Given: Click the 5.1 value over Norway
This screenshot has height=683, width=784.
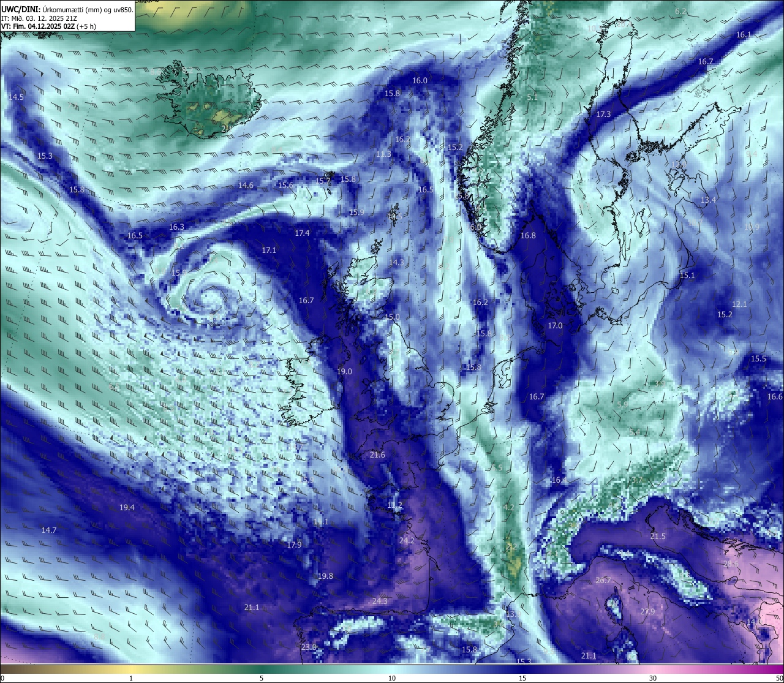Looking at the screenshot, I should [x=532, y=97].
